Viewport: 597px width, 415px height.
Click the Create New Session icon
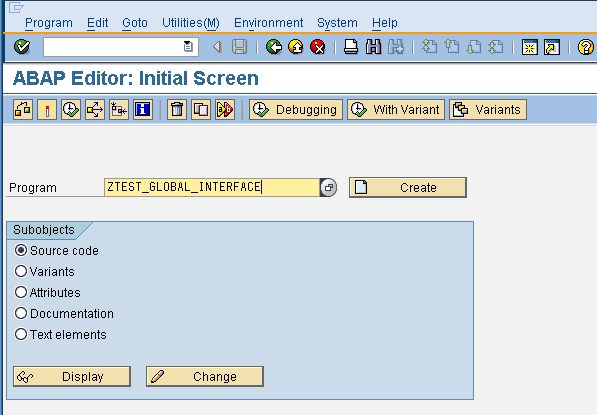point(530,47)
